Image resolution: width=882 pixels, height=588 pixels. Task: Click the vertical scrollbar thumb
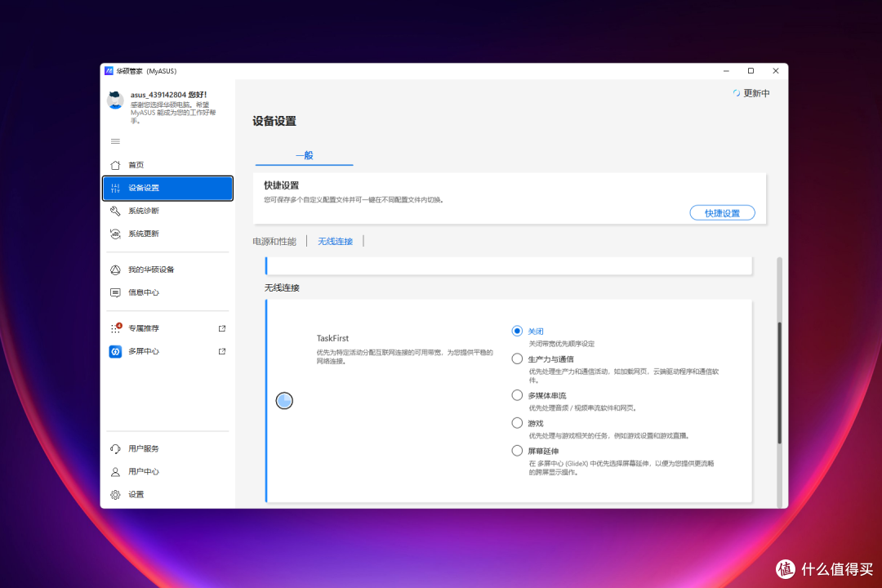(780, 383)
